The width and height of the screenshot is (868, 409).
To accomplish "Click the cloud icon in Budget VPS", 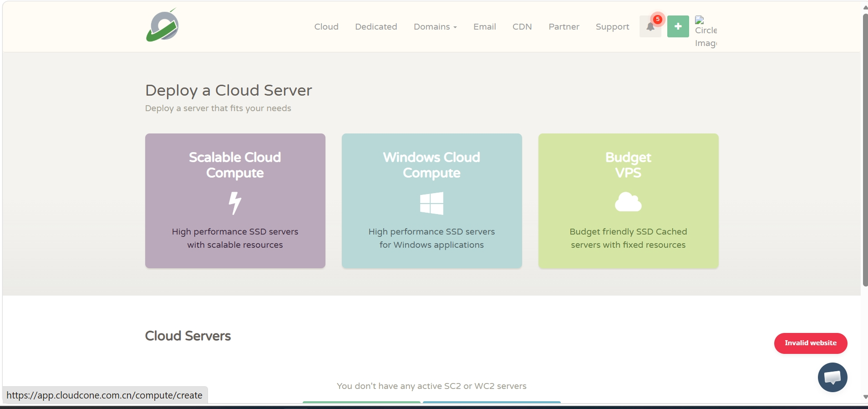I will click(628, 202).
